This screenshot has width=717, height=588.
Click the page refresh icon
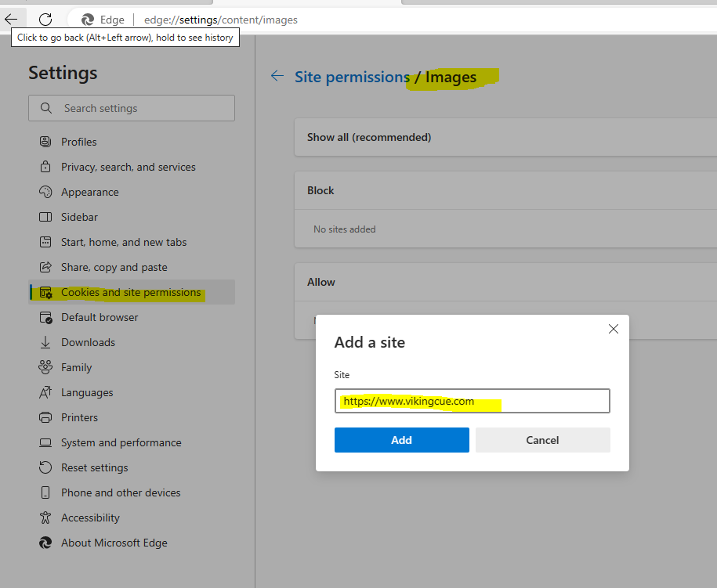[45, 20]
